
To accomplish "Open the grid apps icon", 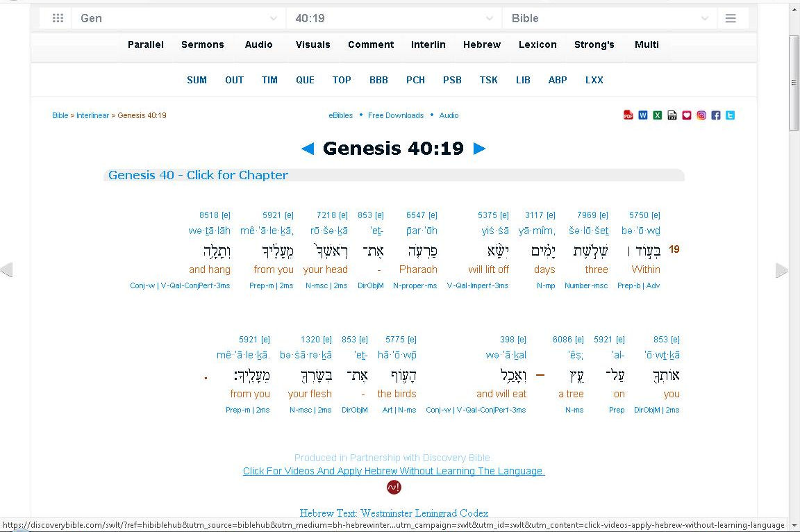I will coord(58,19).
